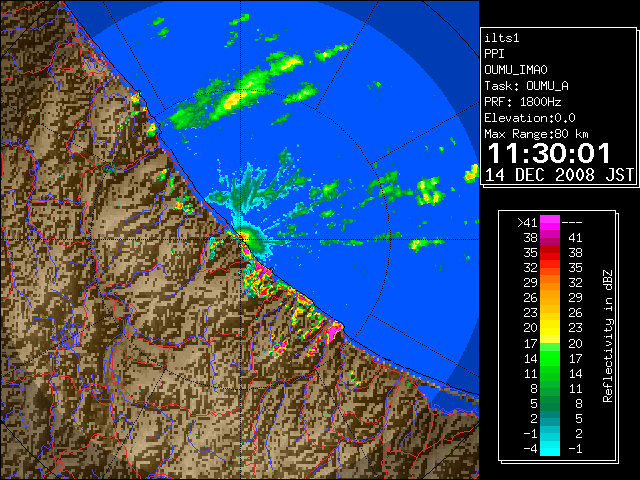Image resolution: width=640 pixels, height=480 pixels.
Task: Select the 'PPI' scan type text
Action: [494, 54]
